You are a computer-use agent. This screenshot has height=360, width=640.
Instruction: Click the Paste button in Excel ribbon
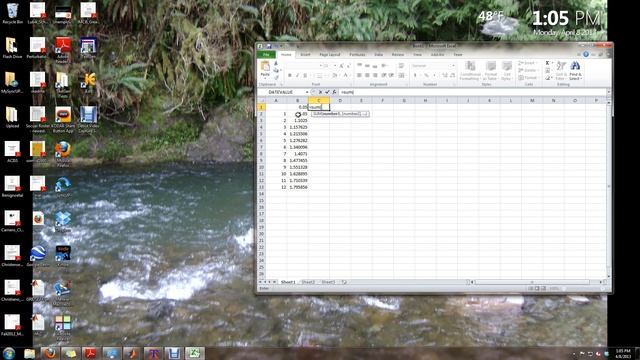coord(265,70)
